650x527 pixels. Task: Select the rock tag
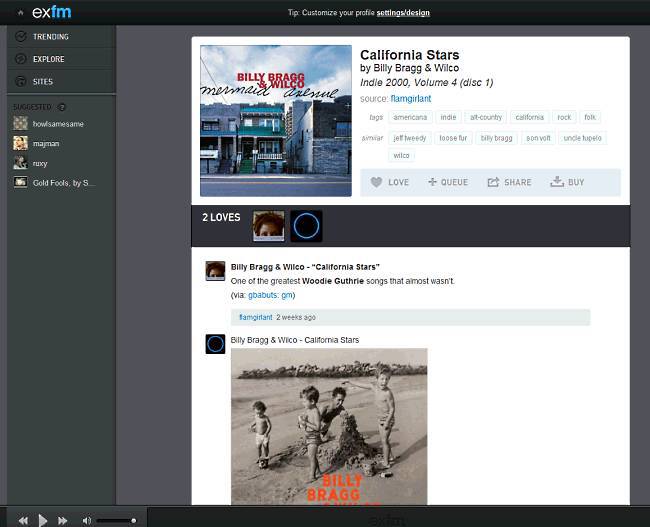click(564, 117)
